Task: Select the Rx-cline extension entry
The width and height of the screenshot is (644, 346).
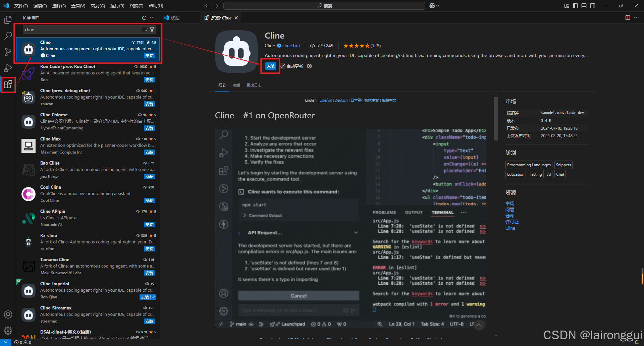Action: click(88, 242)
